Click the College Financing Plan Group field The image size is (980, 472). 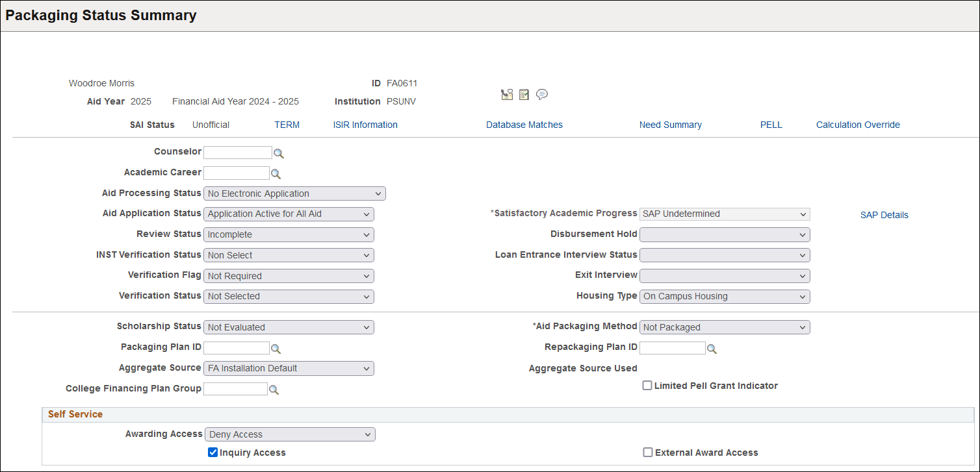(236, 389)
